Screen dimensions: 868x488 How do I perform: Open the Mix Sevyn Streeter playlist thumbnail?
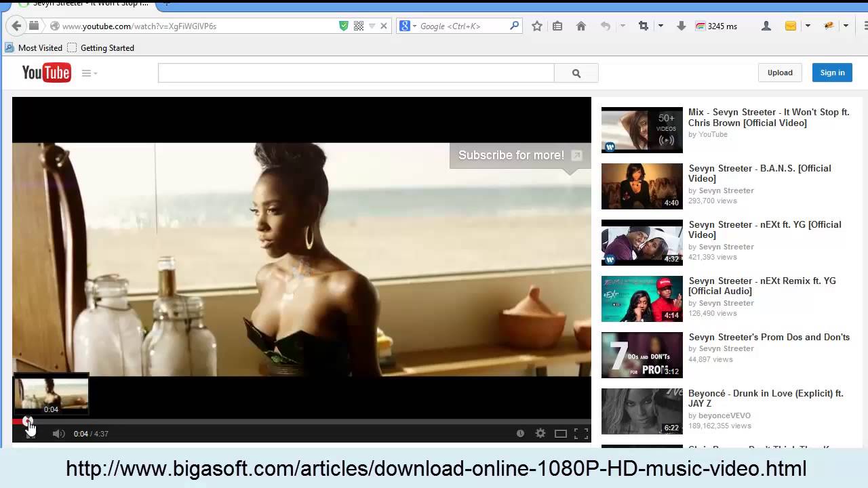pos(642,130)
